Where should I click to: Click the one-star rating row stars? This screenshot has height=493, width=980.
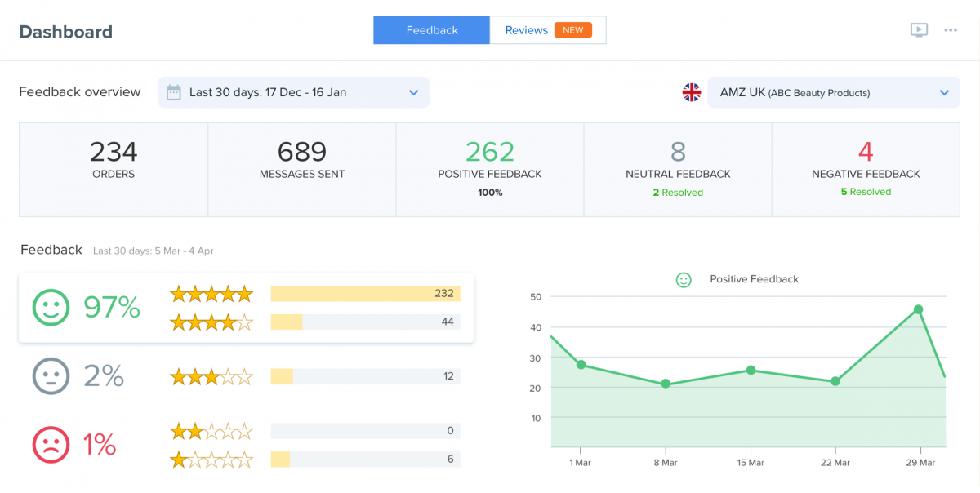click(212, 460)
